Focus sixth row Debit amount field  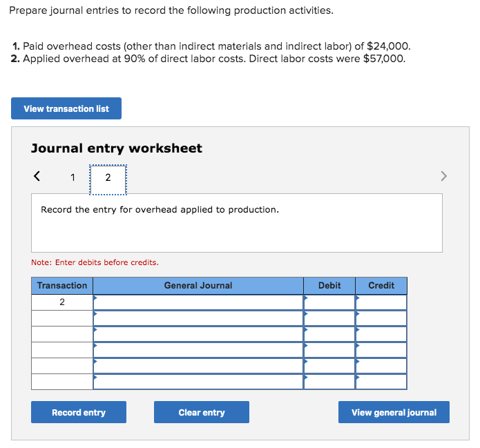click(329, 382)
